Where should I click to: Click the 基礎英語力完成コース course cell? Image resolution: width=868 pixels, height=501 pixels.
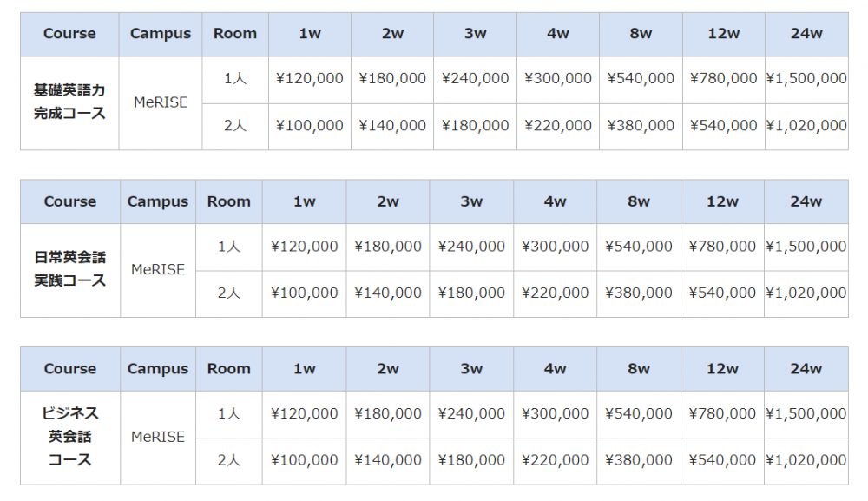coord(69,102)
